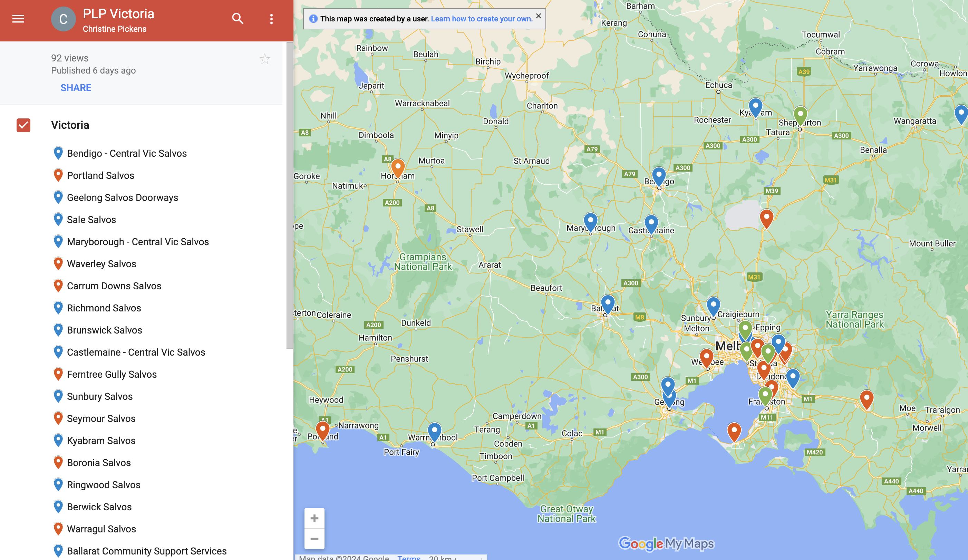Click the green map pin at Shepparton
Screen dimensions: 968x560
(x=800, y=116)
